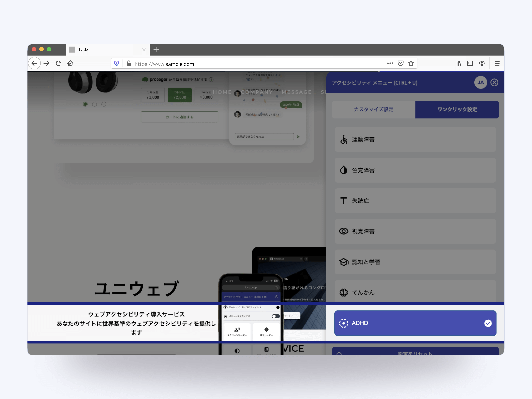
Task: Click the 2020年1月6日 date badge in chat
Action: [x=291, y=105]
